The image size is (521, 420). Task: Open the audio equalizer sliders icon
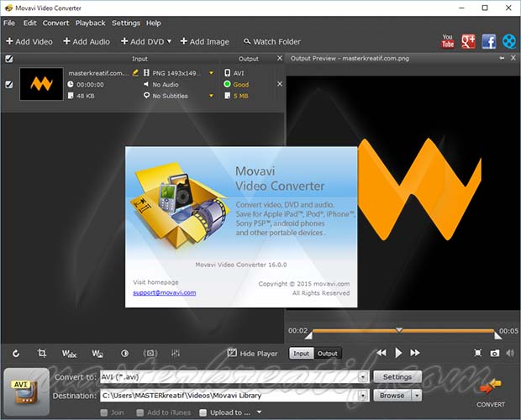click(176, 354)
